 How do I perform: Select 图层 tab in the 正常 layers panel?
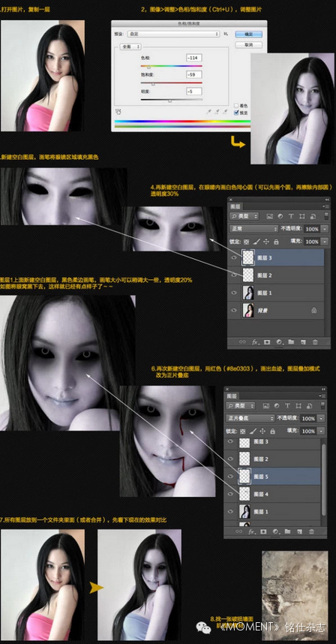[x=235, y=206]
